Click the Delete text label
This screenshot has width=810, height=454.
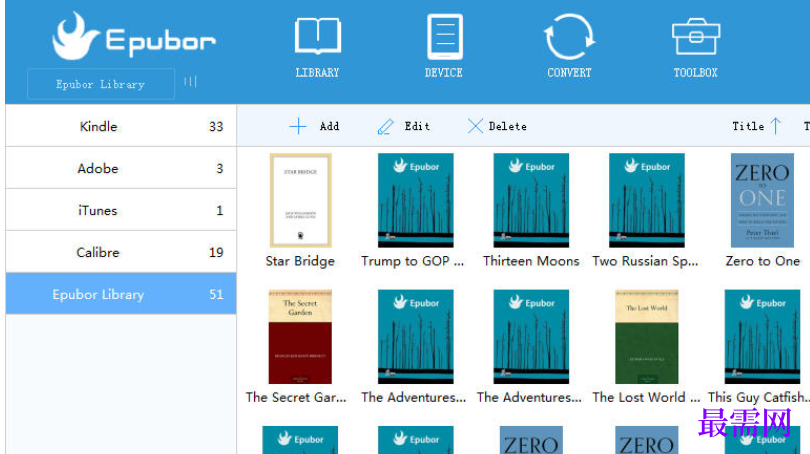coord(508,126)
